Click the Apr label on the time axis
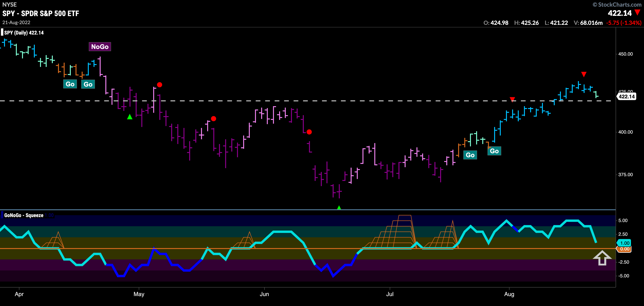 (19, 294)
